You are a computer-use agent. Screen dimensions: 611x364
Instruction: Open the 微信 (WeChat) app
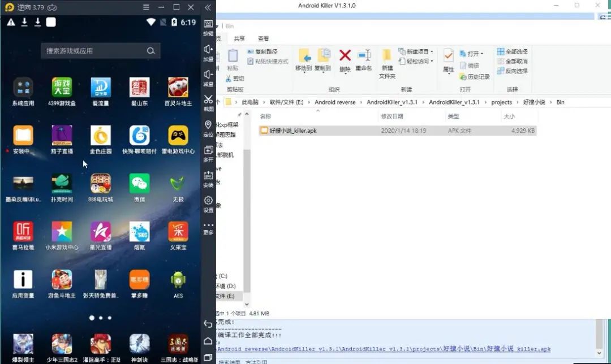140,183
